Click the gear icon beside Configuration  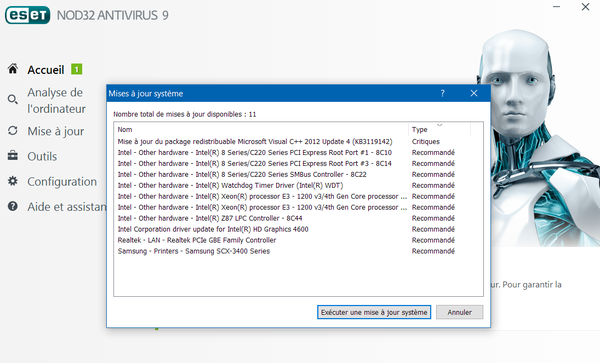[x=13, y=181]
